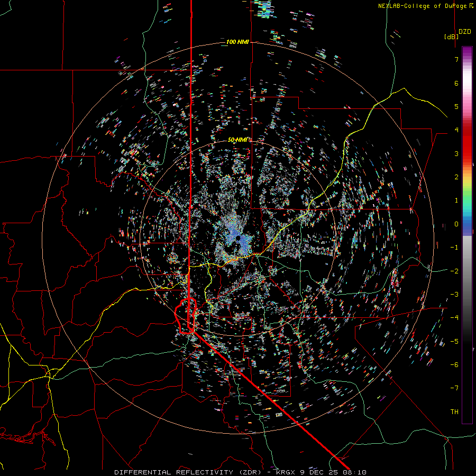The width and height of the screenshot is (476, 476).
Task: Click the TH label on color scale
Action: click(x=454, y=411)
